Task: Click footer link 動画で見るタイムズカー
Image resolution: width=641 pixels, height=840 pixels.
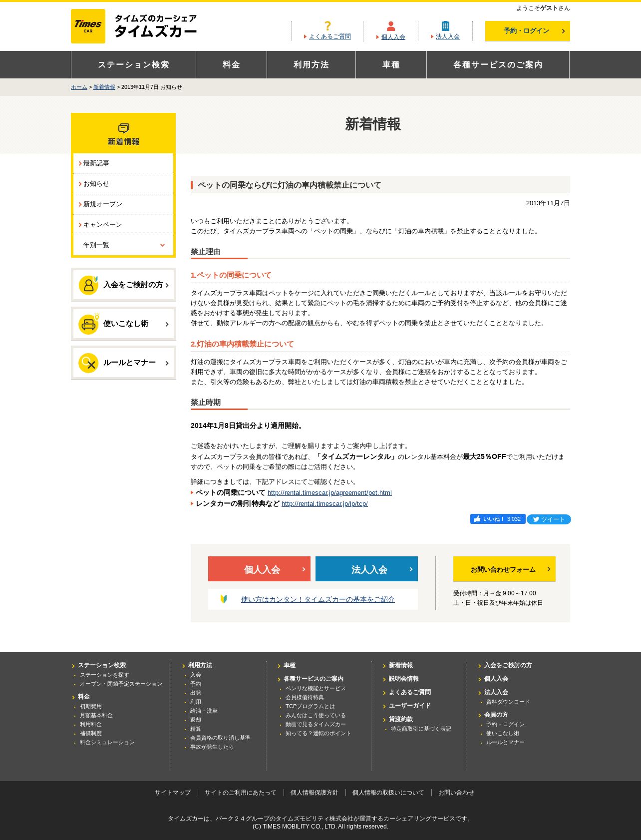Action: click(x=316, y=725)
